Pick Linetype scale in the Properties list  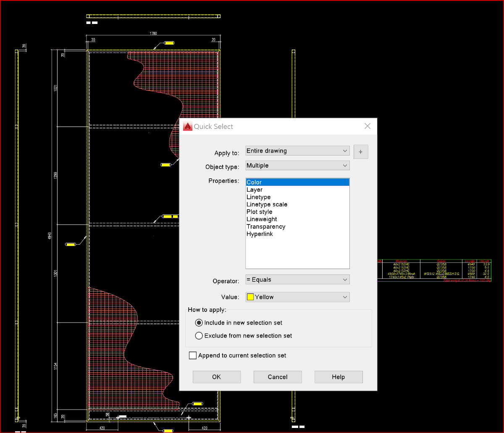tap(267, 205)
